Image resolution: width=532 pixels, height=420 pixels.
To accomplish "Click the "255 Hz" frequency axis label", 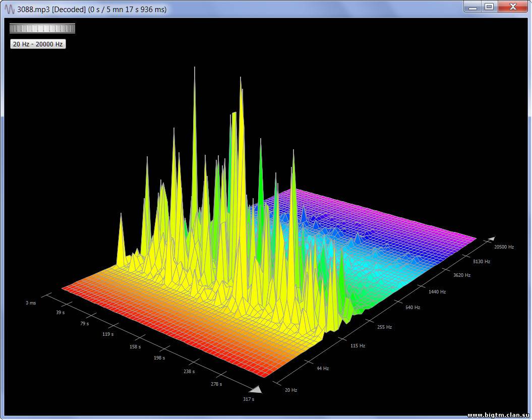I will click(384, 327).
